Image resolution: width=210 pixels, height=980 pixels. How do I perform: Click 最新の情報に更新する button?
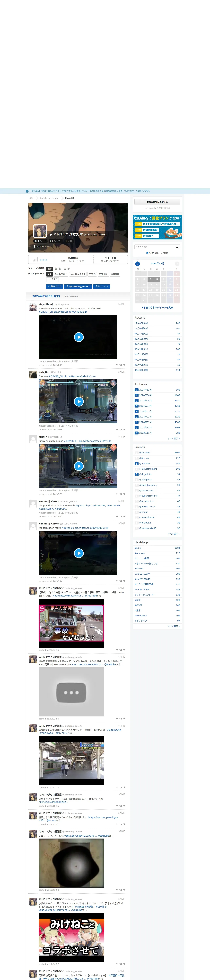pos(157,202)
